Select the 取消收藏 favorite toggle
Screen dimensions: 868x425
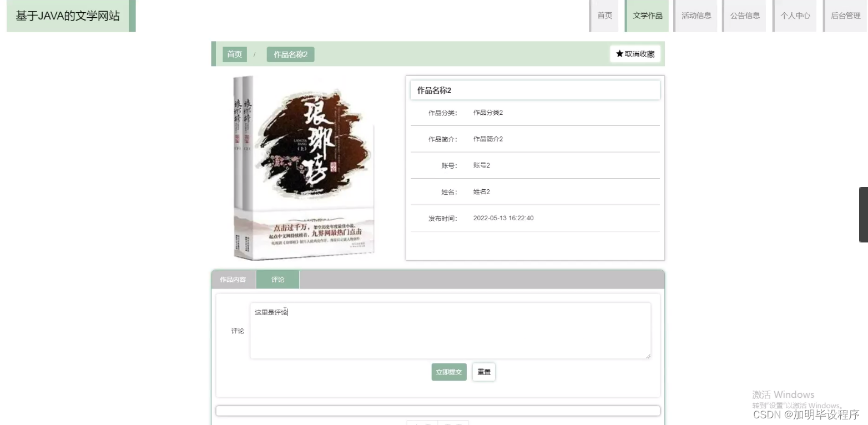tap(635, 54)
